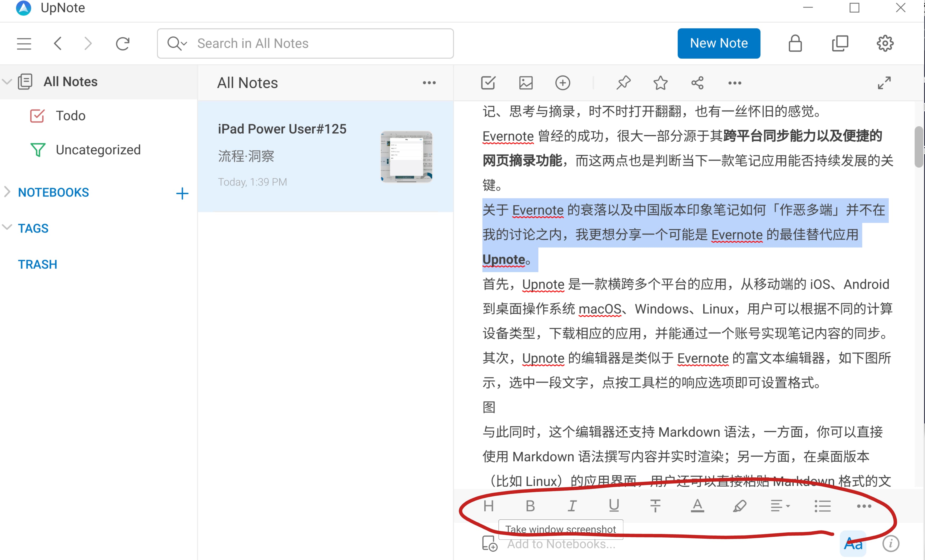Open the TRASH section
The height and width of the screenshot is (560, 925).
click(38, 264)
